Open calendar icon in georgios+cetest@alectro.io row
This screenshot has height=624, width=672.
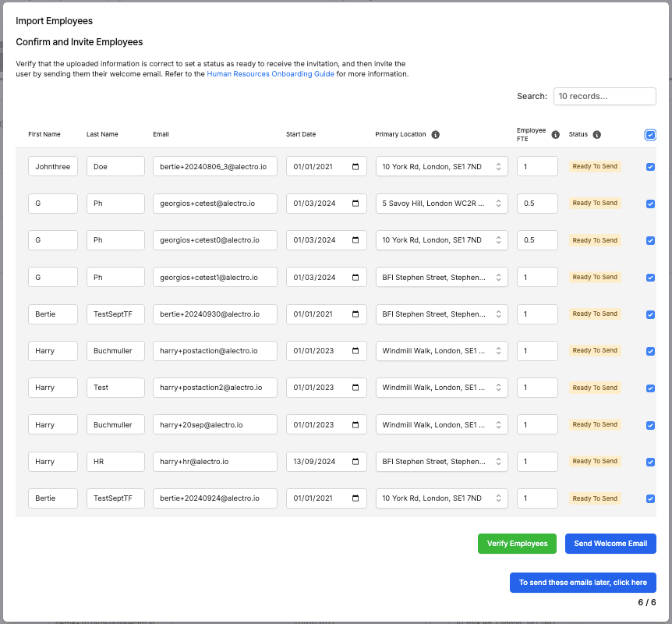356,204
